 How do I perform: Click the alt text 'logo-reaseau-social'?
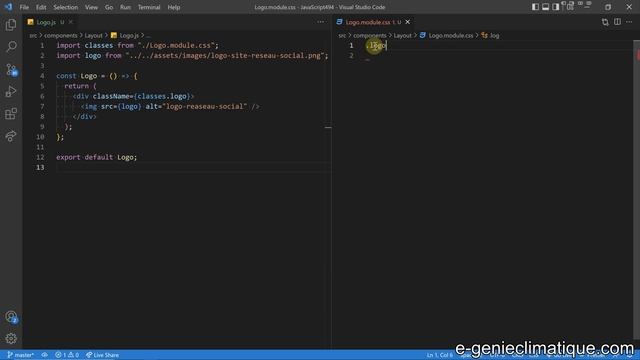tap(204, 107)
